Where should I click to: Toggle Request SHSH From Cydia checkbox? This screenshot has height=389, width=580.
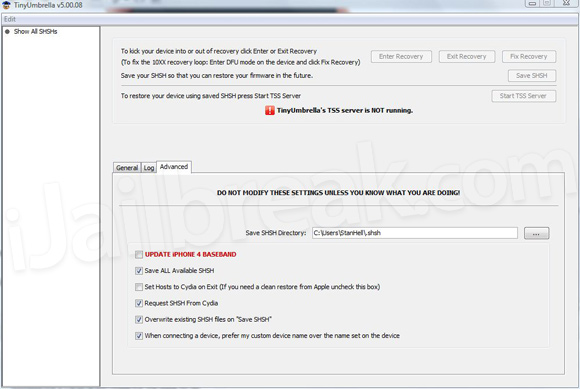point(139,304)
